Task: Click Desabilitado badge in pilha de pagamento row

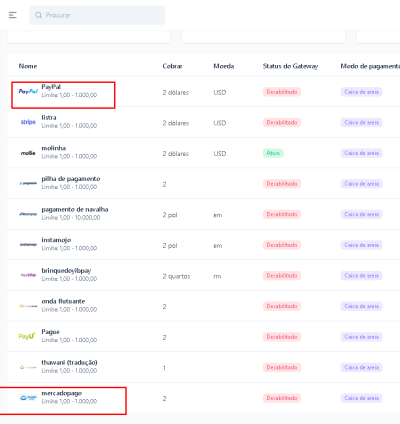Action: pos(282,184)
